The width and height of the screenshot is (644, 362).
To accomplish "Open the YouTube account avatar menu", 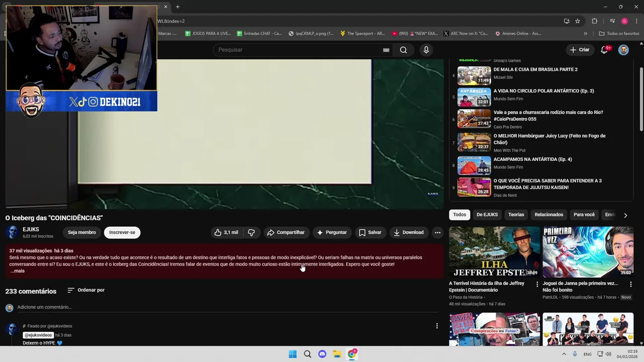I will [623, 50].
